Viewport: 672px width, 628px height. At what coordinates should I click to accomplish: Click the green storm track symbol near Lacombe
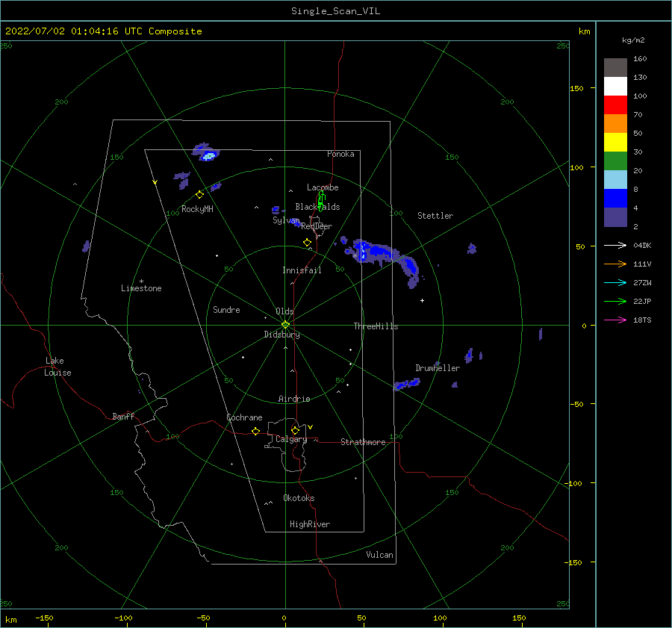[321, 201]
